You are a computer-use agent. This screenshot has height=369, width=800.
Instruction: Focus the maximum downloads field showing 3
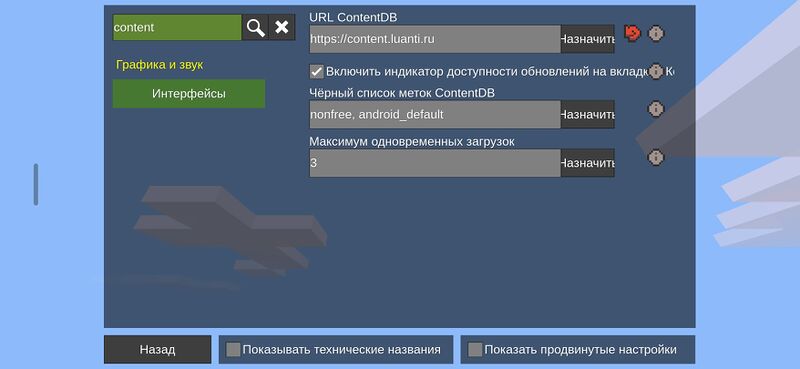point(435,163)
